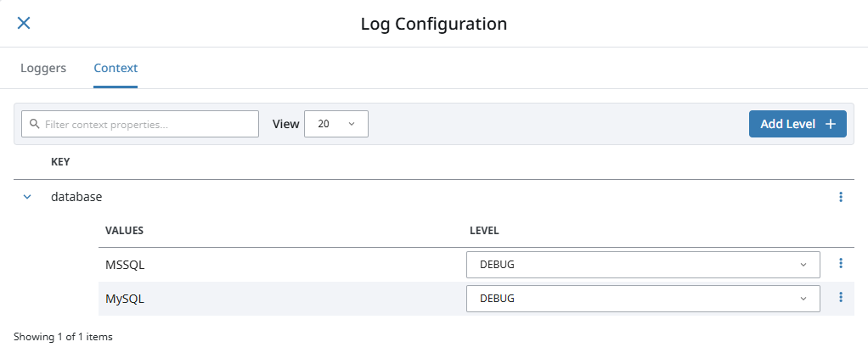Open the MySQL level dropdown

[643, 299]
